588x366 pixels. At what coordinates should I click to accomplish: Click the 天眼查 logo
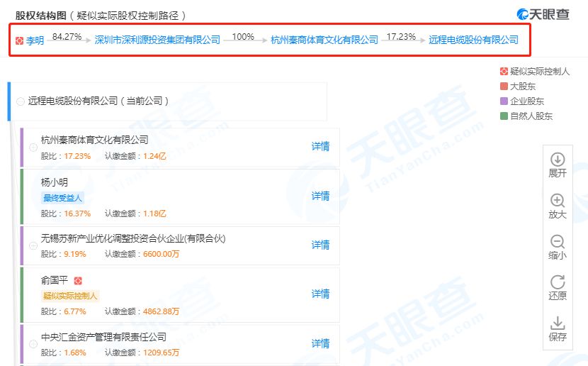point(543,14)
